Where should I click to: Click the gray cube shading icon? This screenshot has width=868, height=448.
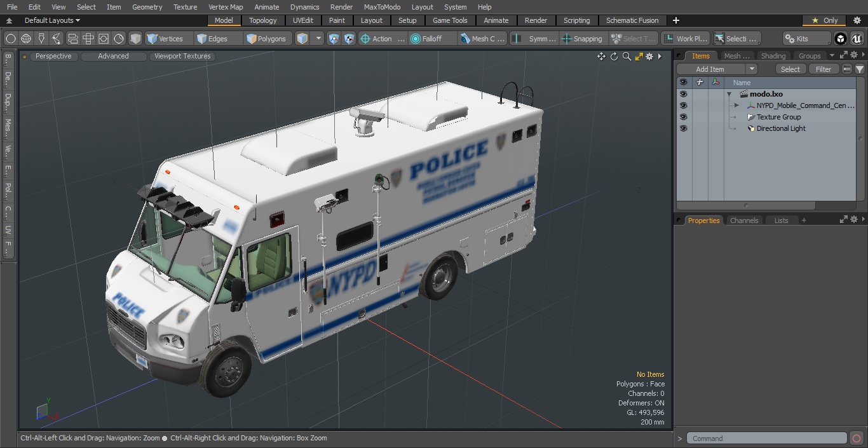point(135,39)
